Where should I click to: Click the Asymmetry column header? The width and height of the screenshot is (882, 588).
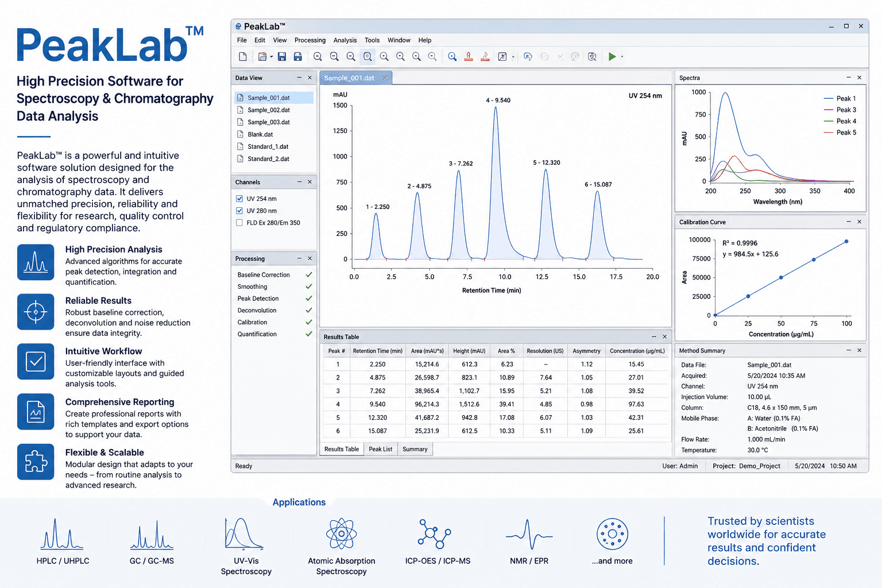(x=586, y=351)
